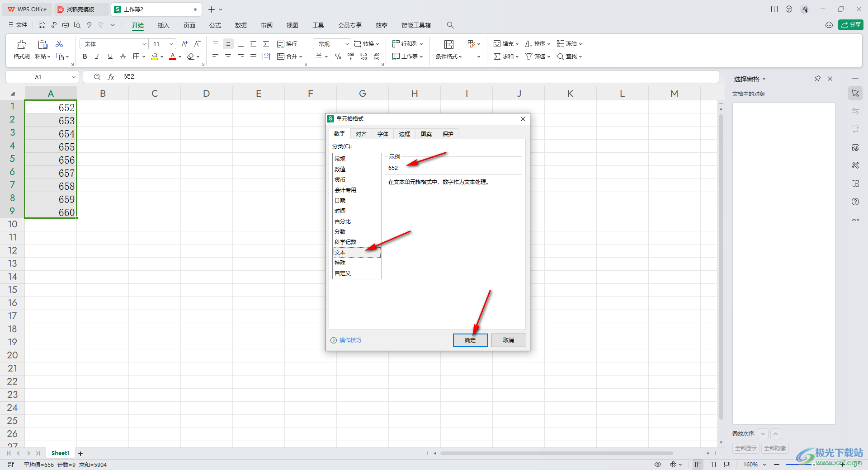Click the Thousands separator icon

[x=351, y=56]
